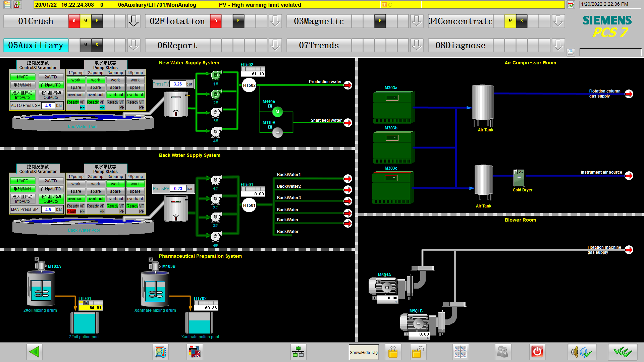The width and height of the screenshot is (644, 362).
Task: Switch New Water system to 手动/MAN
Action: coord(22,85)
